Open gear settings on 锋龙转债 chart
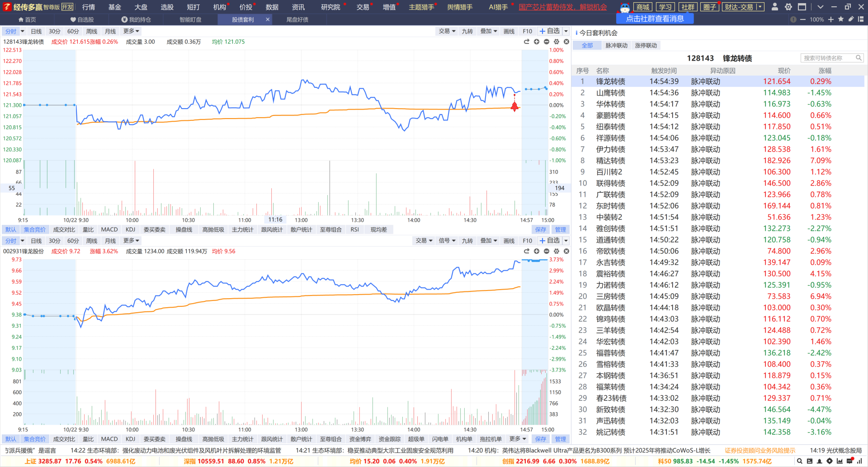The image size is (868, 467). pyautogui.click(x=557, y=42)
